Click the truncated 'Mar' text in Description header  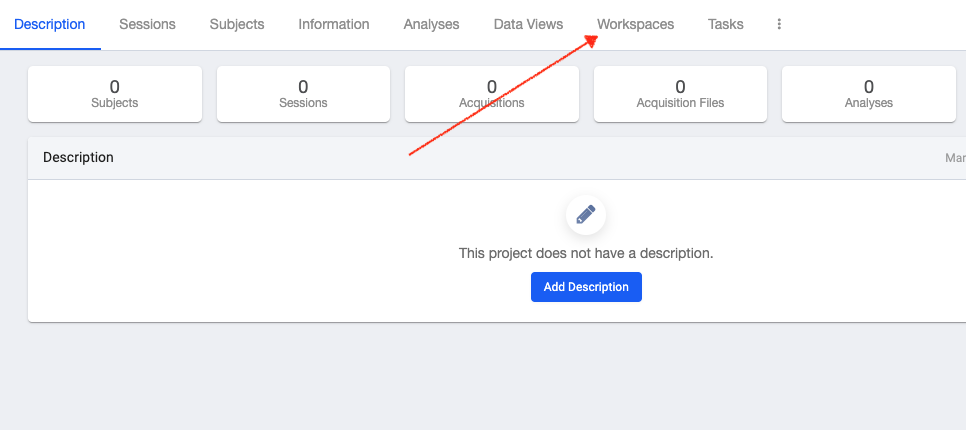coord(955,158)
